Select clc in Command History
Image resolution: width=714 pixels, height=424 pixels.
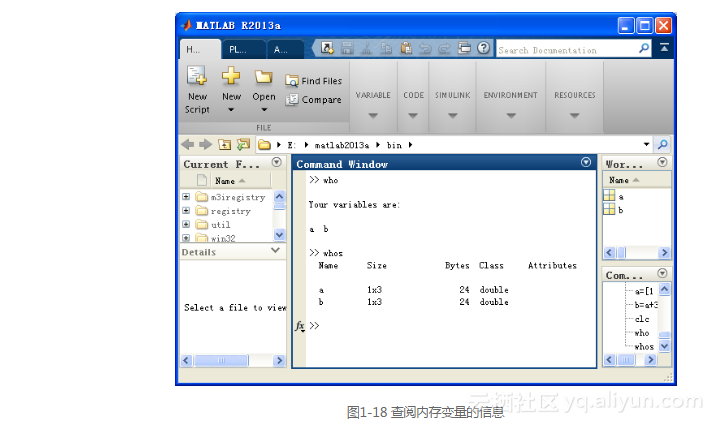point(642,319)
